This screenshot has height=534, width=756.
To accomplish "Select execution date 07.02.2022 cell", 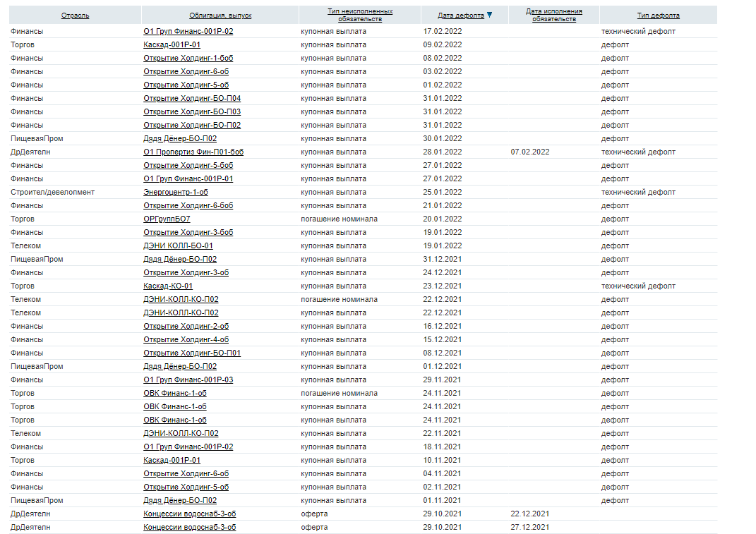I will [530, 152].
